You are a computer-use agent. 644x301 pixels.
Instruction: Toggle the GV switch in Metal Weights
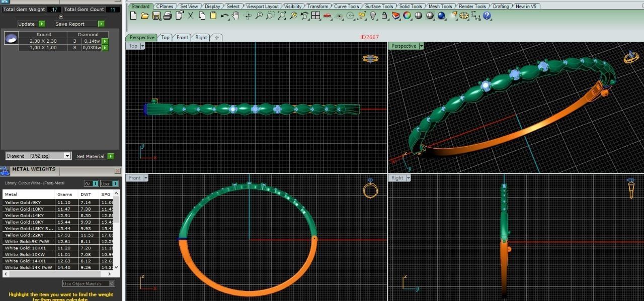coord(91,184)
